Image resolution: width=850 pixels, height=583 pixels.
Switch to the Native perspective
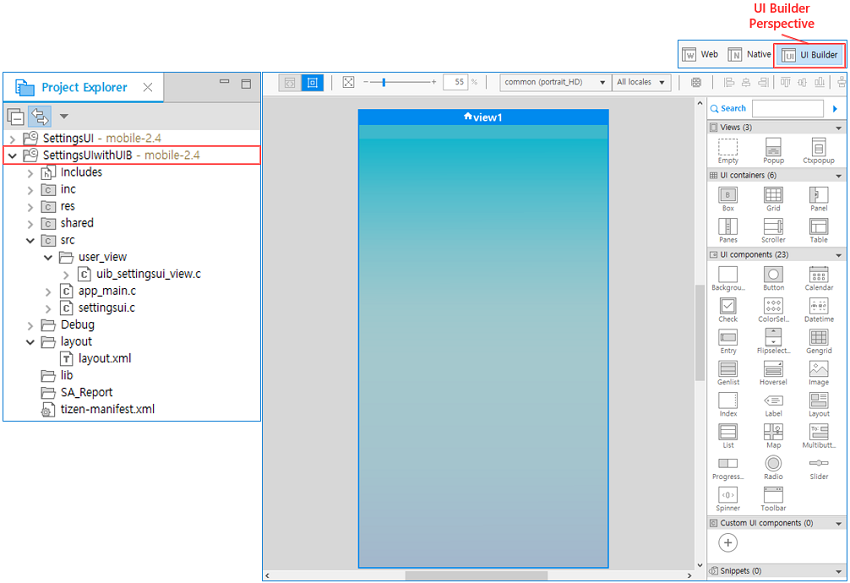pos(750,55)
